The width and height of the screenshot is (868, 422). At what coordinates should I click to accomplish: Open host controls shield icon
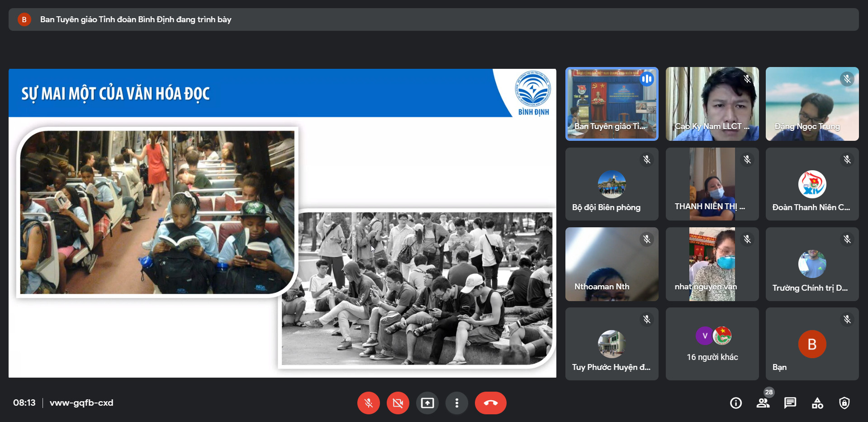click(x=844, y=403)
